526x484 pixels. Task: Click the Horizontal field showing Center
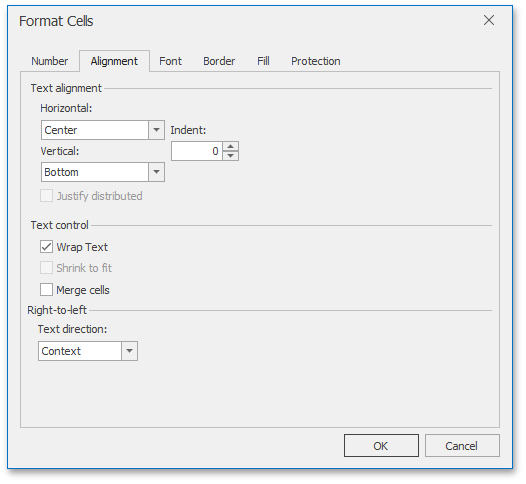(95, 130)
